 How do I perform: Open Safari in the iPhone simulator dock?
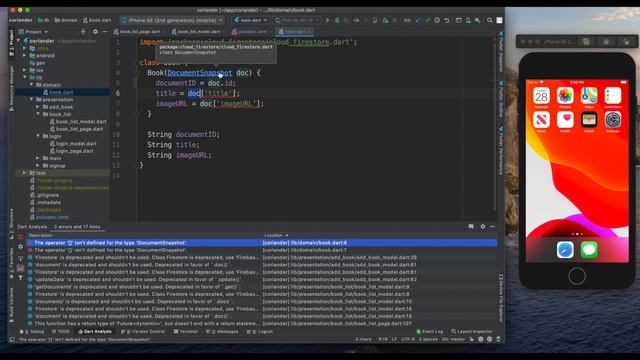point(565,250)
